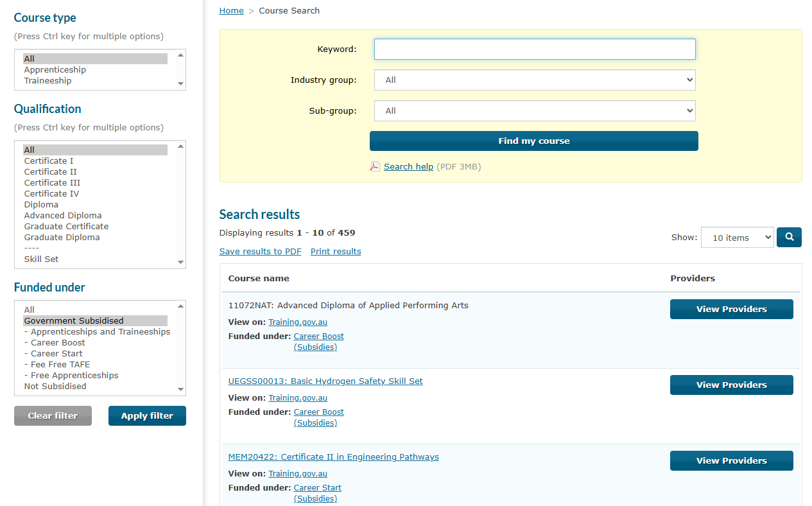
Task: Click the Course name column header
Action: pyautogui.click(x=259, y=279)
